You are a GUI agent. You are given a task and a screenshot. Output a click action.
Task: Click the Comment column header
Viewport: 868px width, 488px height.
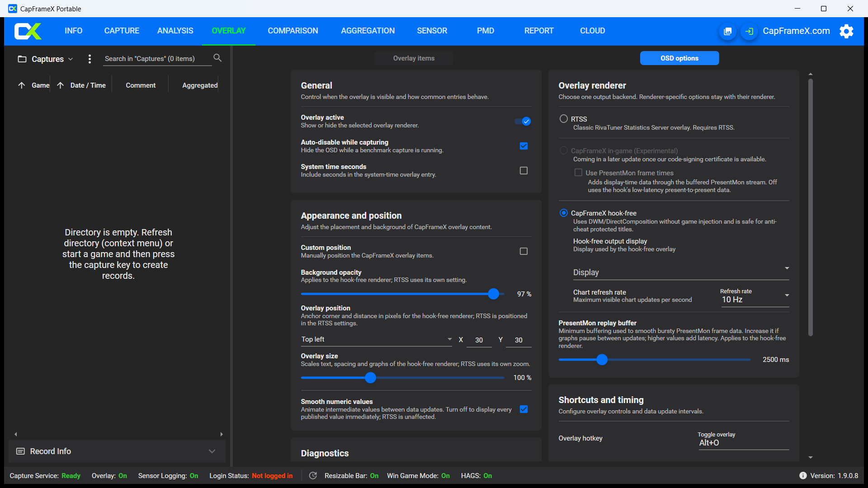pos(141,85)
